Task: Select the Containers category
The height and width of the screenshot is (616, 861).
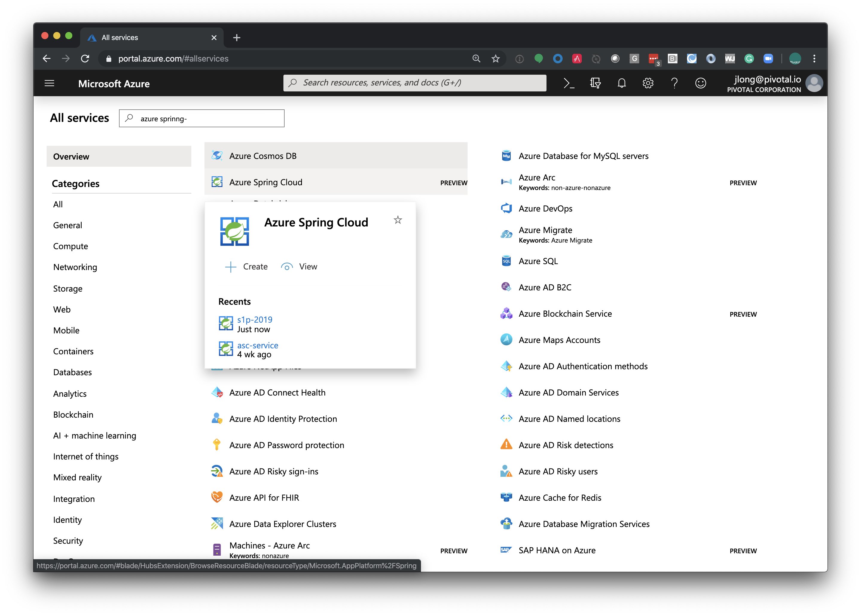Action: (x=73, y=351)
